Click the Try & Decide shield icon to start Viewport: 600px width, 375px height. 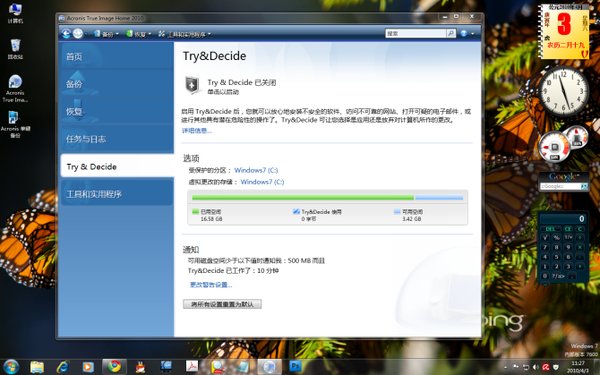(x=192, y=85)
